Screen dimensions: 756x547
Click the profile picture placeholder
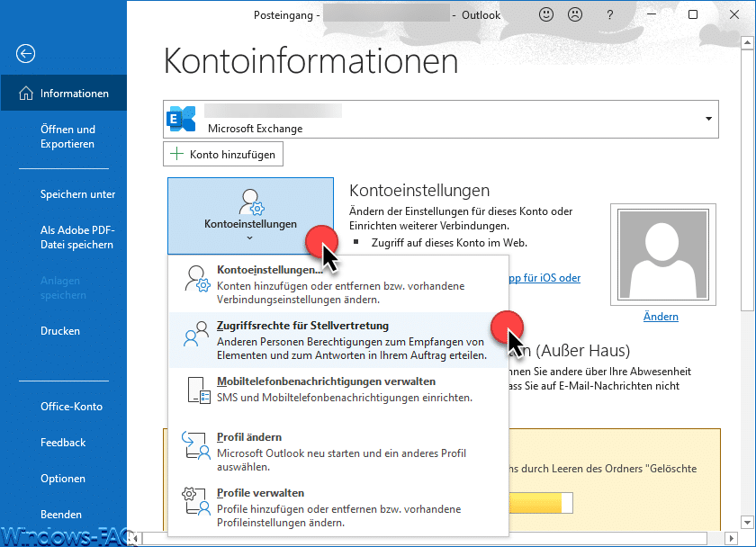pyautogui.click(x=663, y=255)
